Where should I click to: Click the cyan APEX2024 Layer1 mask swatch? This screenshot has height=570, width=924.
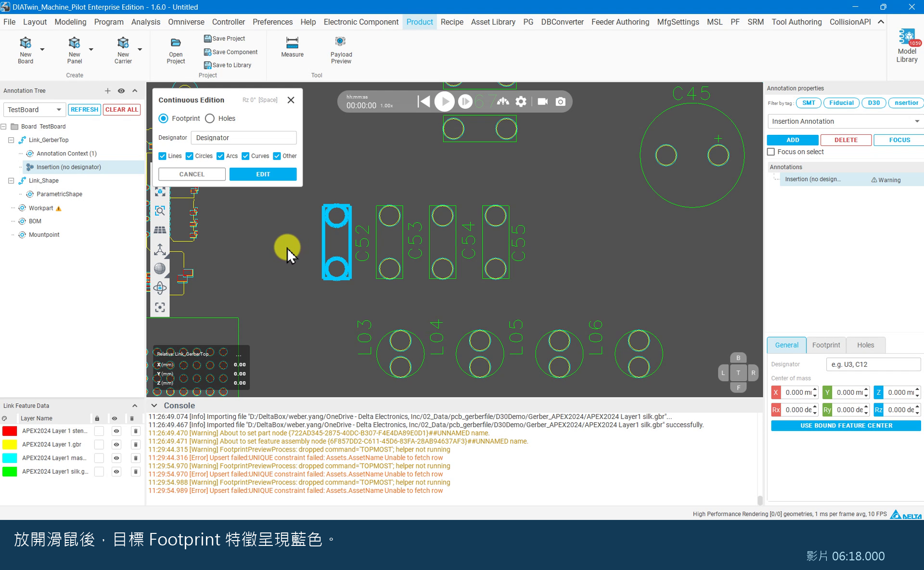[10, 458]
